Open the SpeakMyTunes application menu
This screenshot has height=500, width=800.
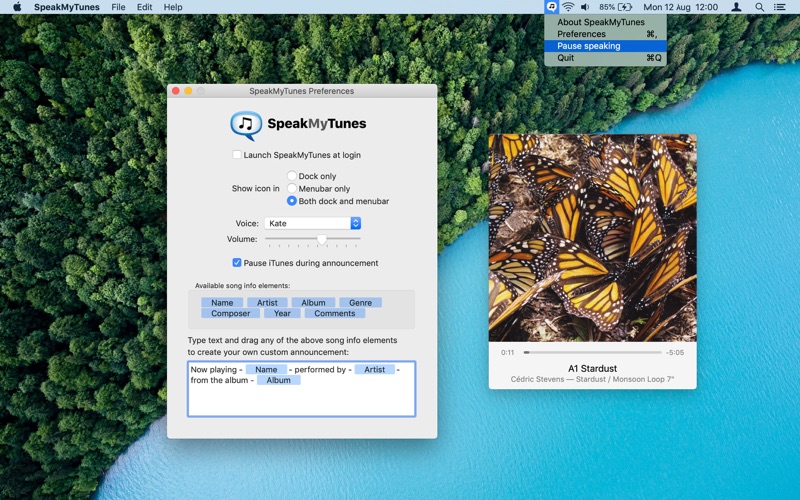coord(66,7)
